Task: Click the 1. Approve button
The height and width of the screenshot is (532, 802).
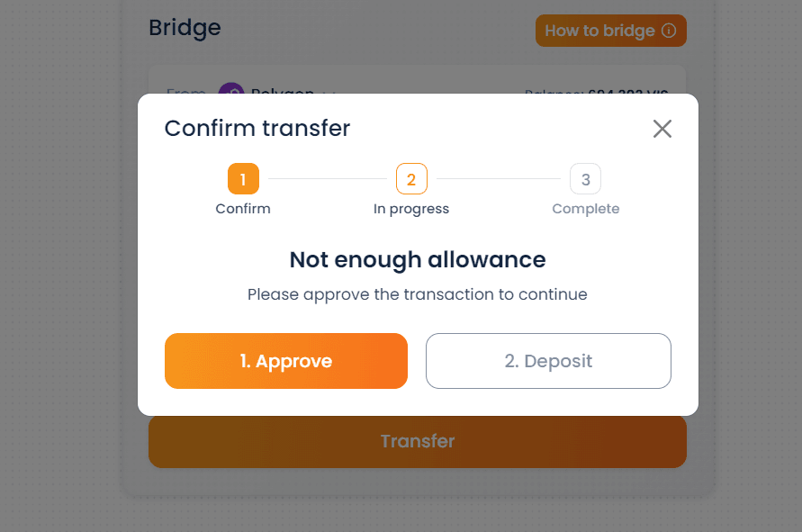Action: click(286, 361)
